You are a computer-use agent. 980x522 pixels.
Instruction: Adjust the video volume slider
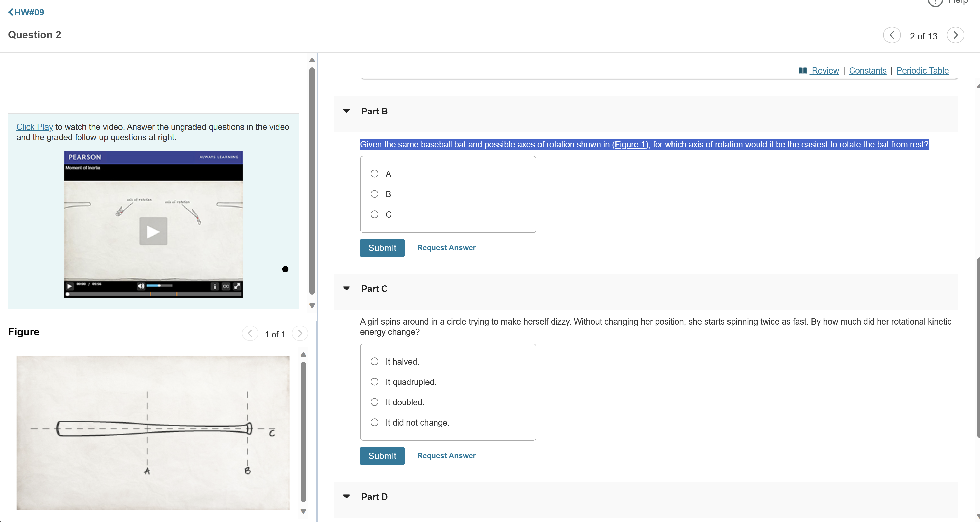[160, 286]
